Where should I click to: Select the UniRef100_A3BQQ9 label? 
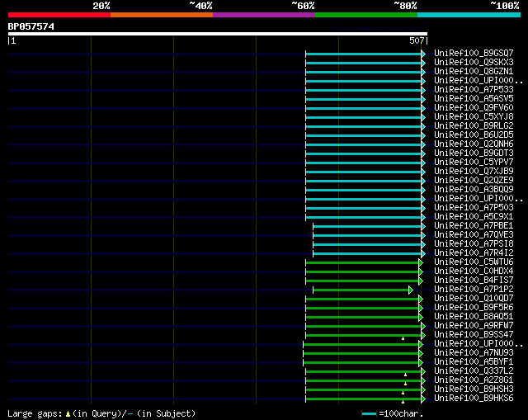tap(474, 190)
